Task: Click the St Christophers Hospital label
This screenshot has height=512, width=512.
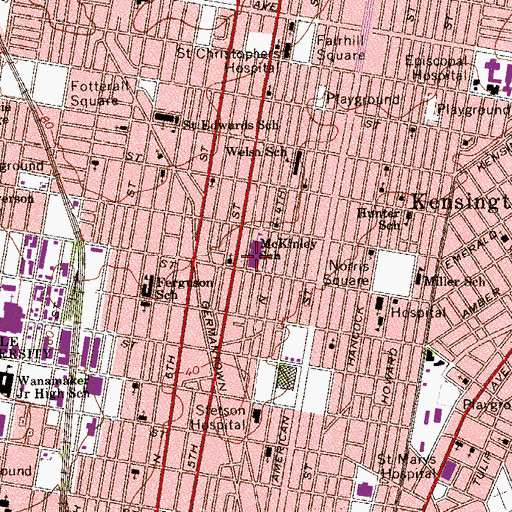Action: (229, 60)
